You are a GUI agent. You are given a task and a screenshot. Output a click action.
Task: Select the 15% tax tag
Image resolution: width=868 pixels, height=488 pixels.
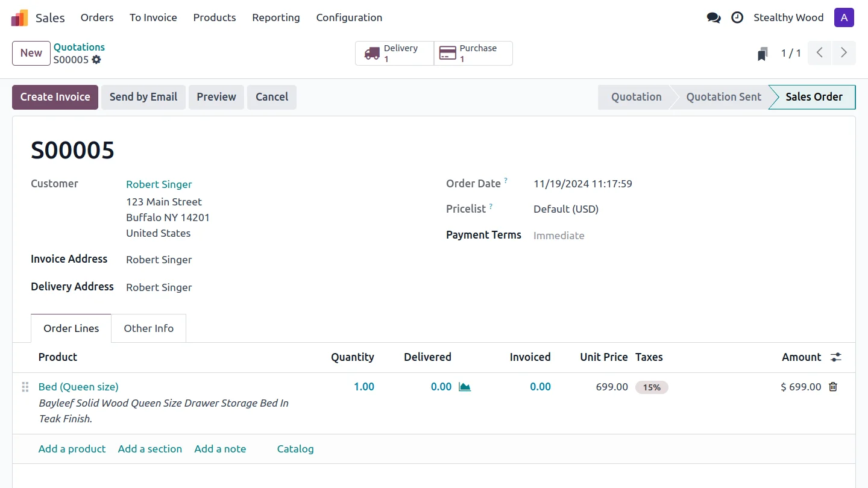(x=652, y=387)
